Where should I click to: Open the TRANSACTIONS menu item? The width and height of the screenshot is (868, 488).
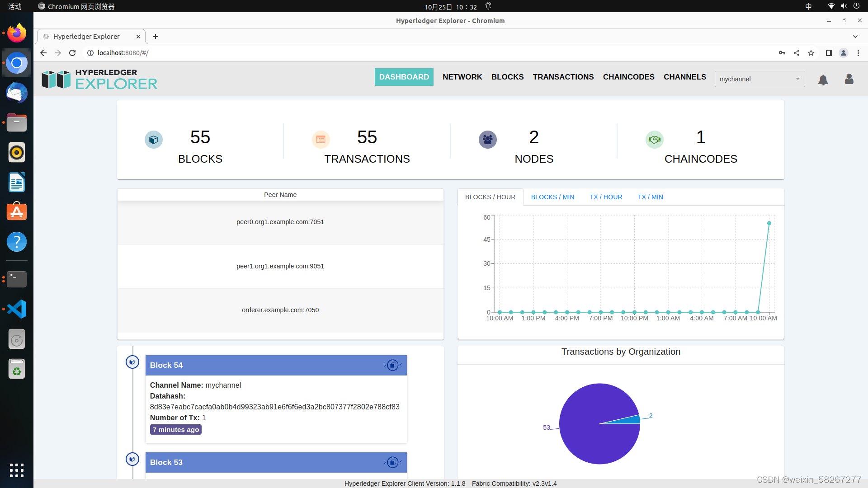coord(563,77)
